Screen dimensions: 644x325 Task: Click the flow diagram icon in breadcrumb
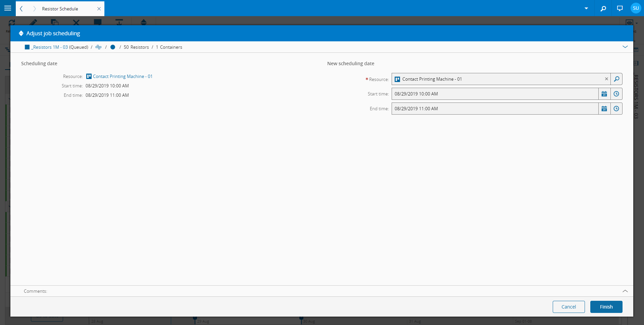98,47
